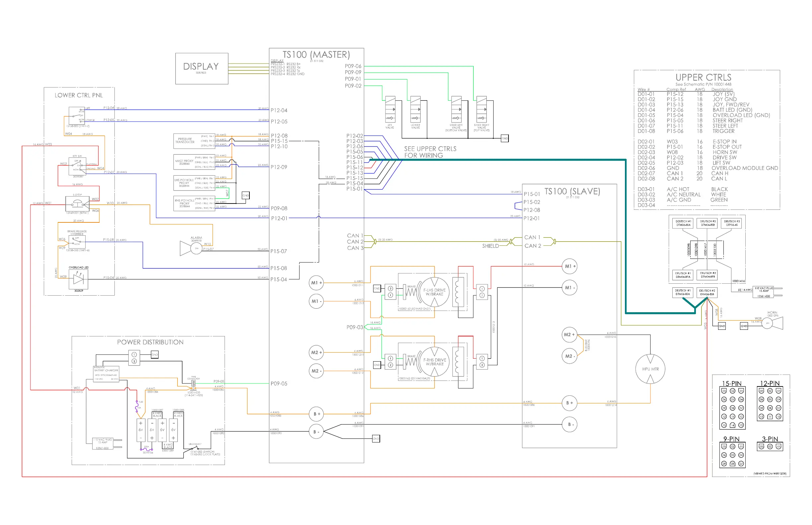Click the TS100 (SLAVE) title
812x525 pixels.
click(572, 191)
